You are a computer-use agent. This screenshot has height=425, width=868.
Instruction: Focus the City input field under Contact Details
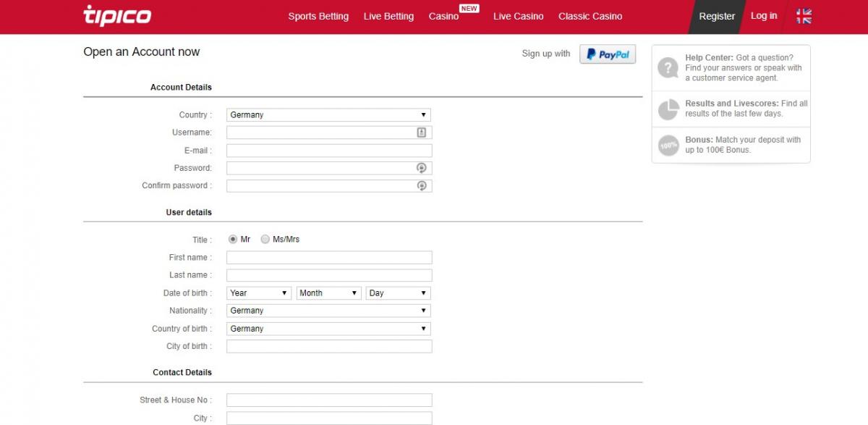click(329, 418)
